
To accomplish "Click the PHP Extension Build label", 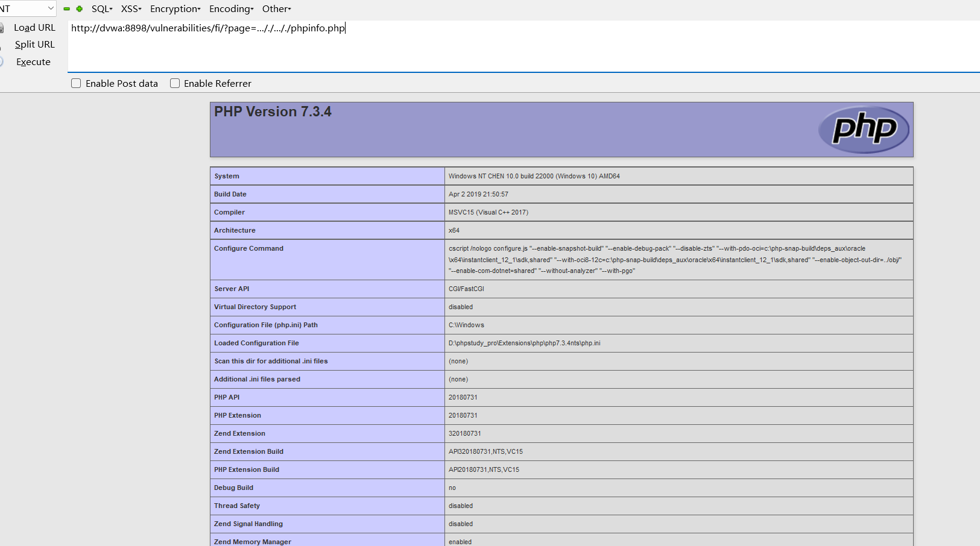I will click(x=247, y=469).
